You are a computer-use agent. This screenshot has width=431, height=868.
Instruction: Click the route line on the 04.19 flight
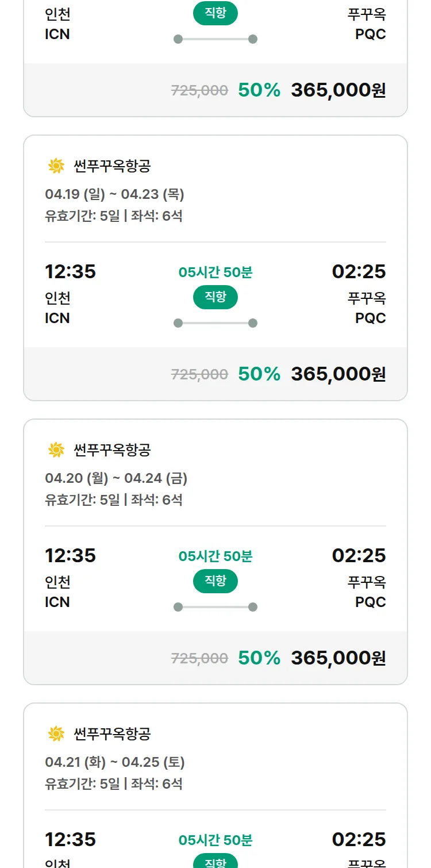tap(215, 323)
